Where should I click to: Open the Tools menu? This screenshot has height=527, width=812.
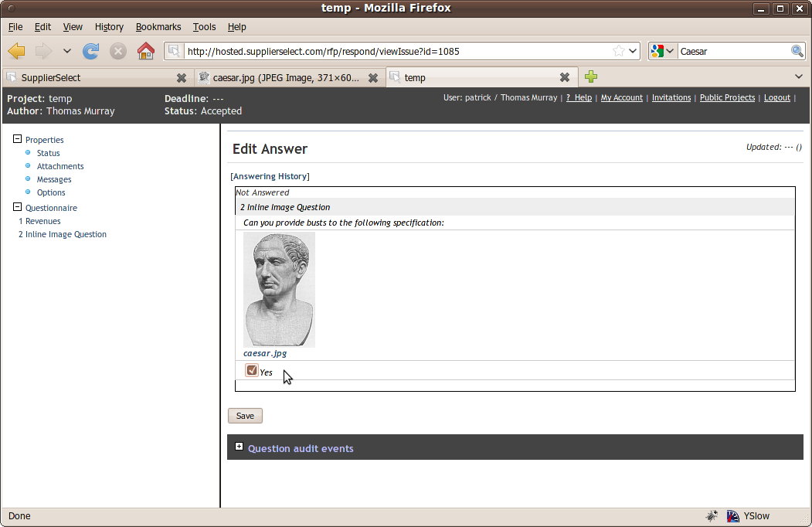coord(204,27)
